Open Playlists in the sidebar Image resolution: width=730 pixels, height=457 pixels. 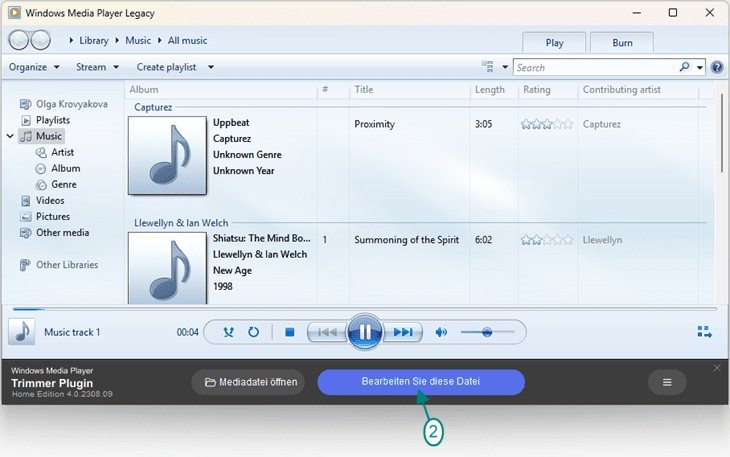coord(46,120)
